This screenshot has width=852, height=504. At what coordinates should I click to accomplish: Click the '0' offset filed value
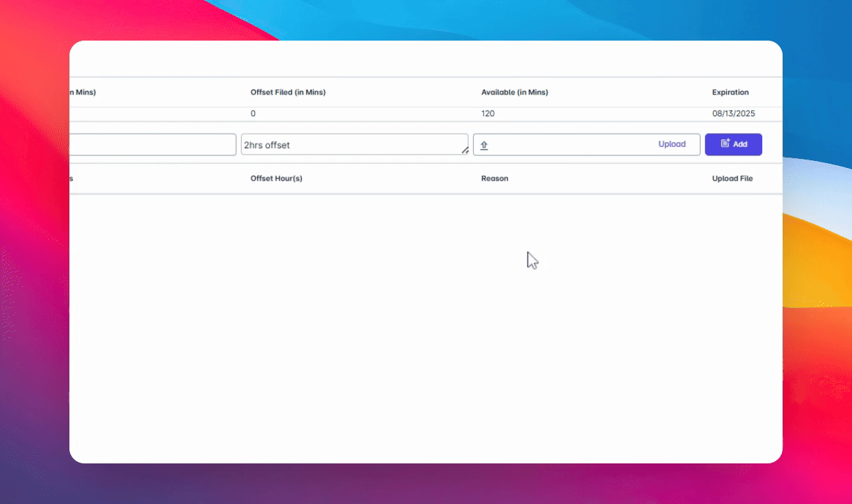253,113
